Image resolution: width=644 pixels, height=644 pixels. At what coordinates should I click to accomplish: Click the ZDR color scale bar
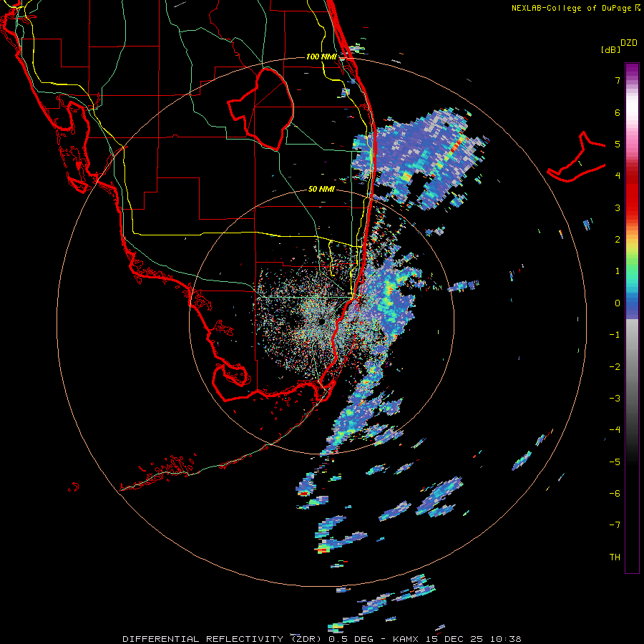click(632, 318)
